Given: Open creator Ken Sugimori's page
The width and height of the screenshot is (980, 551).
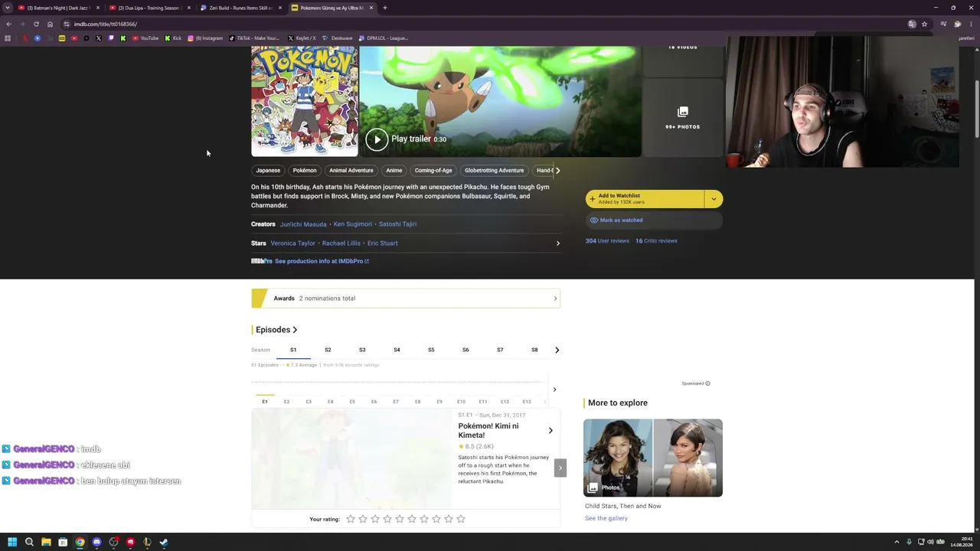Looking at the screenshot, I should pos(353,224).
